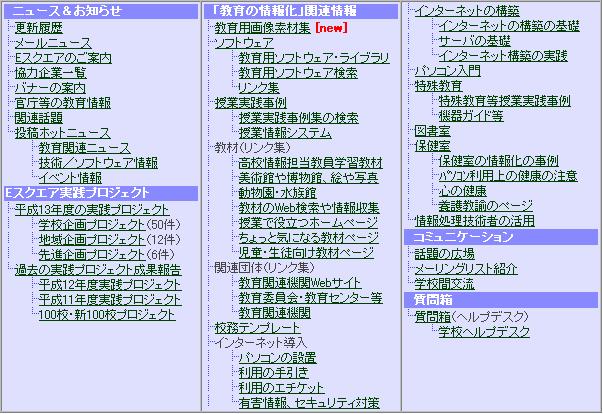The height and width of the screenshot is (414, 603).
Task: Open サーバの基礎 link
Action: point(473,40)
